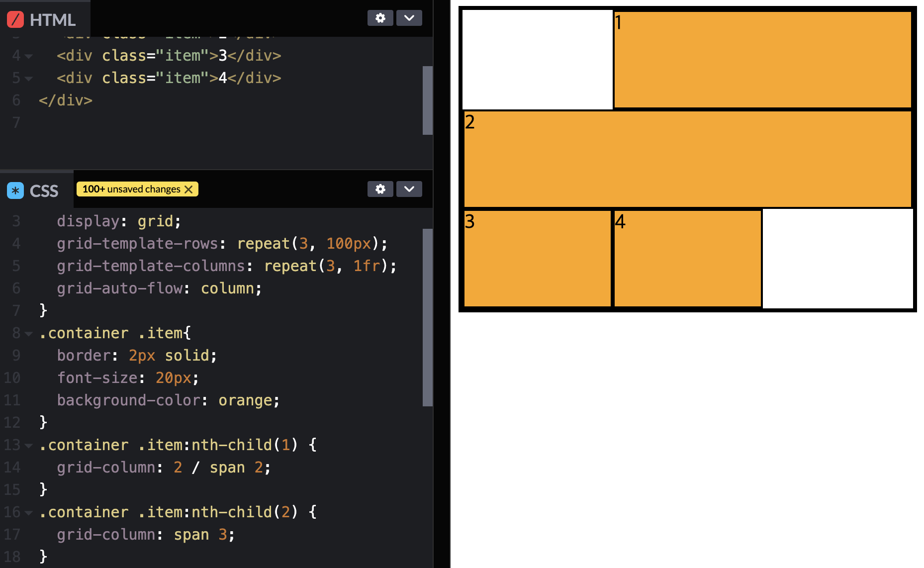Click the blue CSS asterisk icon
The image size is (924, 568).
(x=15, y=190)
